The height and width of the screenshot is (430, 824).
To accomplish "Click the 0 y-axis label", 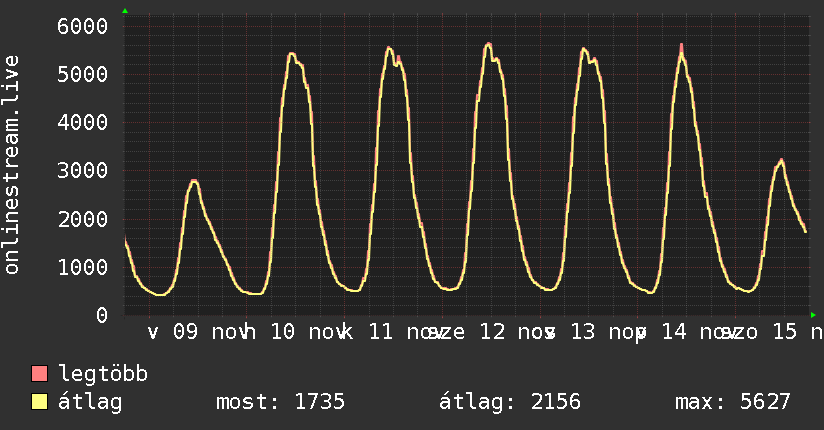I will coord(102,315).
